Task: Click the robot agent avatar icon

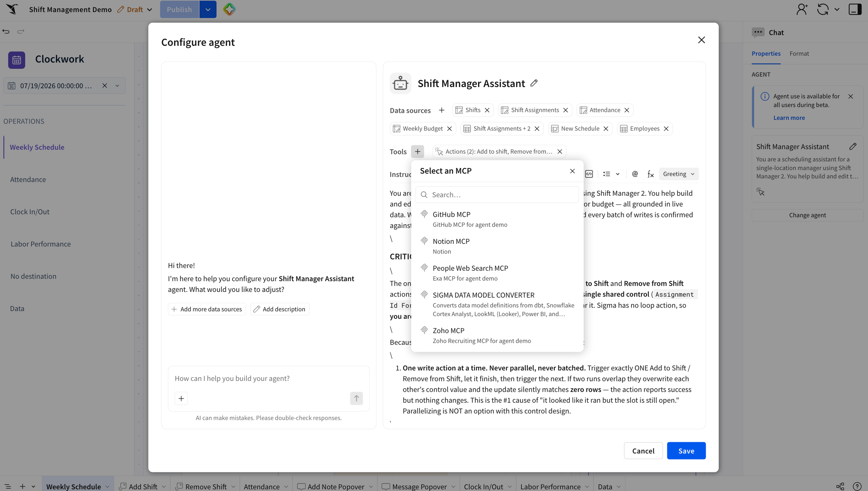Action: [400, 83]
